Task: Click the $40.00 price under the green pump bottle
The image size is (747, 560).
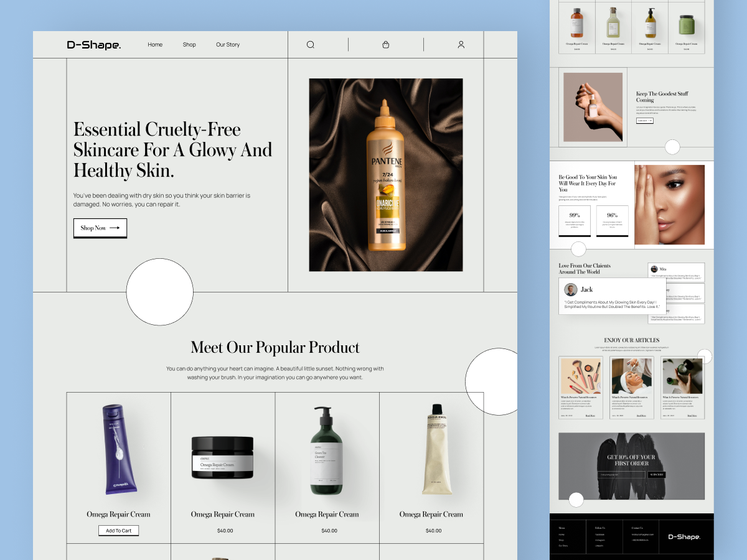Action: (x=329, y=531)
